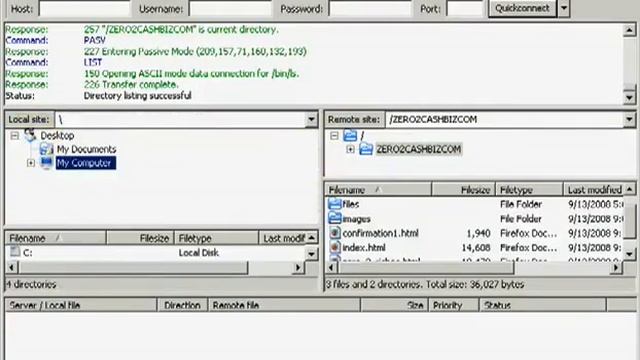Click local list horizontal scroll left arrow
This screenshot has height=360, width=640.
[12, 268]
